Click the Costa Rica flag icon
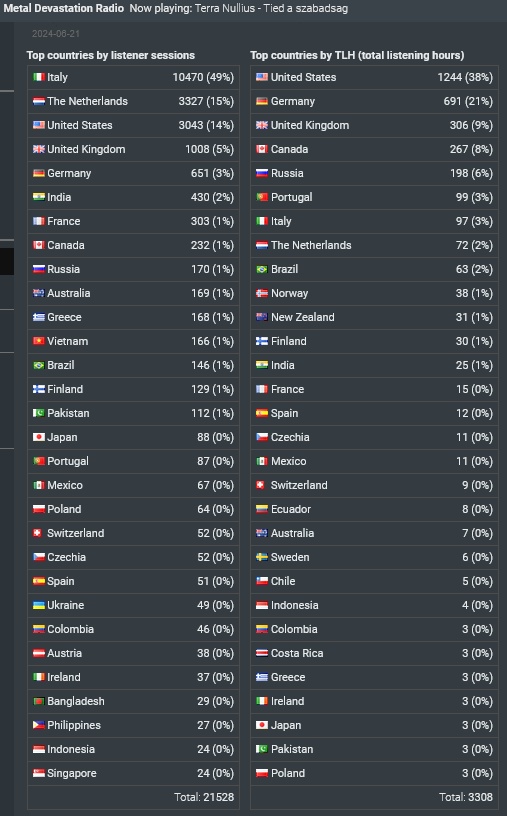The image size is (507, 816). [x=262, y=653]
